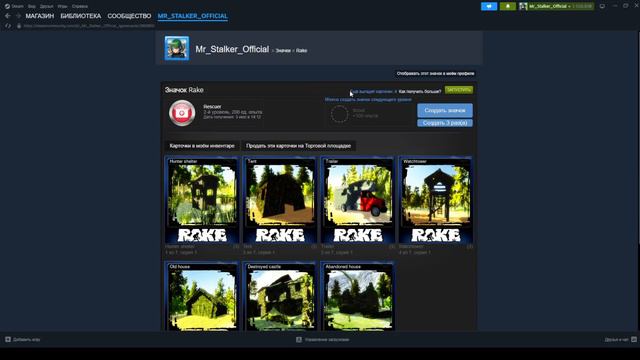This screenshot has width=640, height=360.
Task: Open the Watchtower trading card
Action: 436,200
